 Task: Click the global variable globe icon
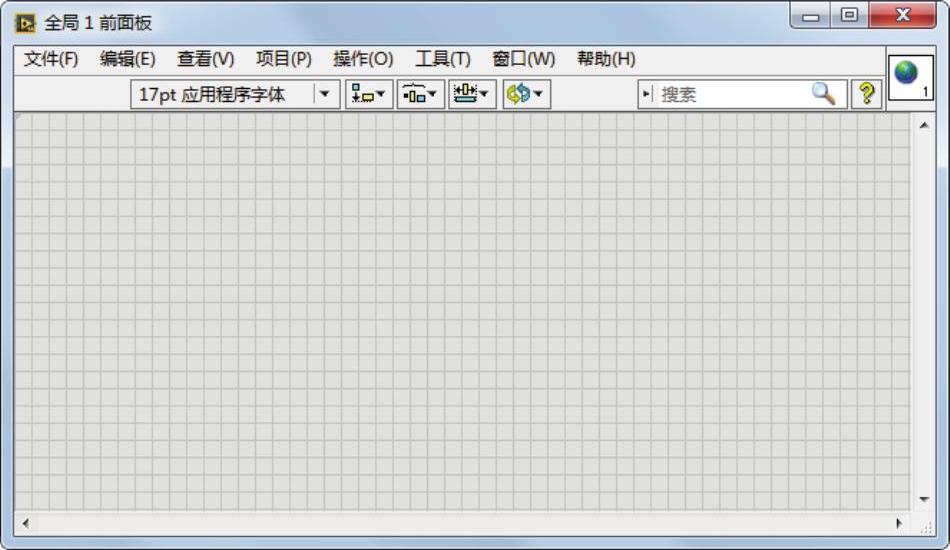(x=911, y=78)
